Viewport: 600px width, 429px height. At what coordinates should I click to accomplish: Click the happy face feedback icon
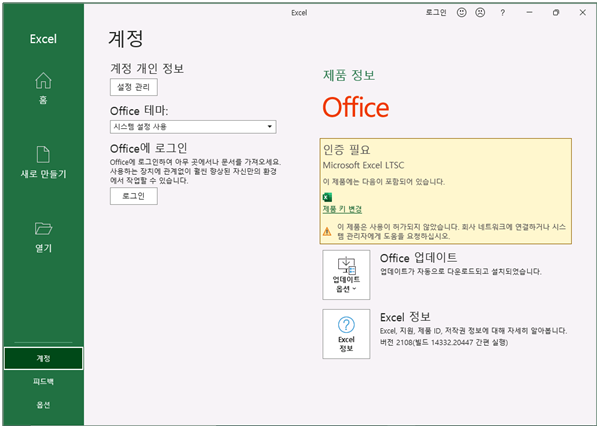click(x=461, y=13)
